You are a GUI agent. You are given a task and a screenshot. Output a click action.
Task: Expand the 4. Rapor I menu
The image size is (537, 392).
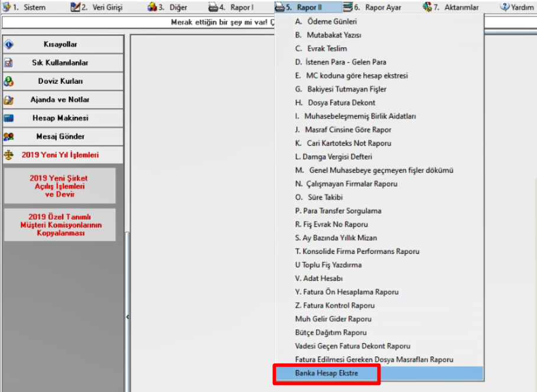point(230,8)
